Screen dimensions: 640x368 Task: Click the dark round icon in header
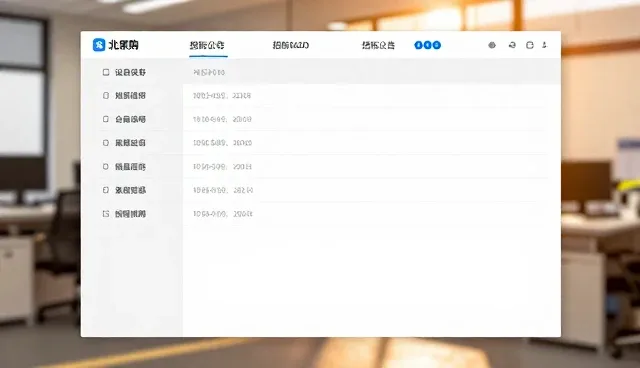click(492, 45)
